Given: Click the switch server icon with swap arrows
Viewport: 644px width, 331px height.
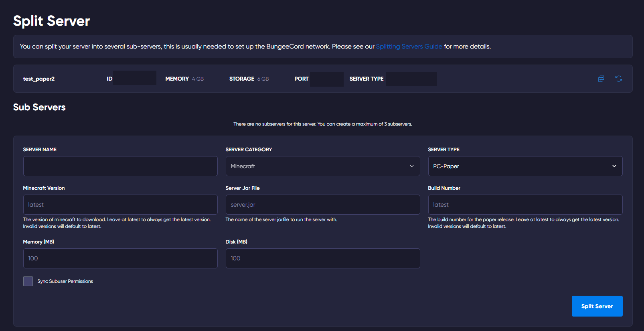Looking at the screenshot, I should (x=601, y=79).
